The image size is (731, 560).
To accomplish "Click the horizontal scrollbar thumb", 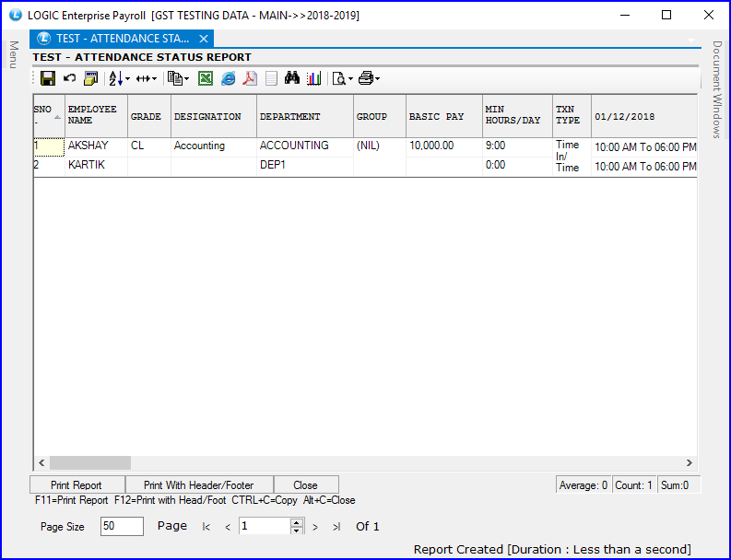I will (x=90, y=462).
